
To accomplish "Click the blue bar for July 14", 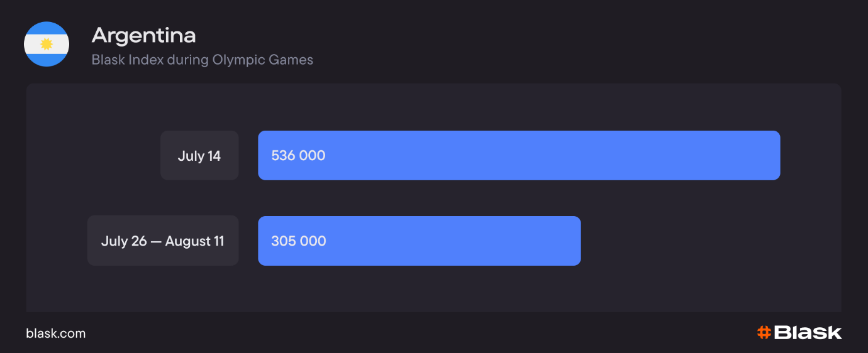I will click(519, 156).
